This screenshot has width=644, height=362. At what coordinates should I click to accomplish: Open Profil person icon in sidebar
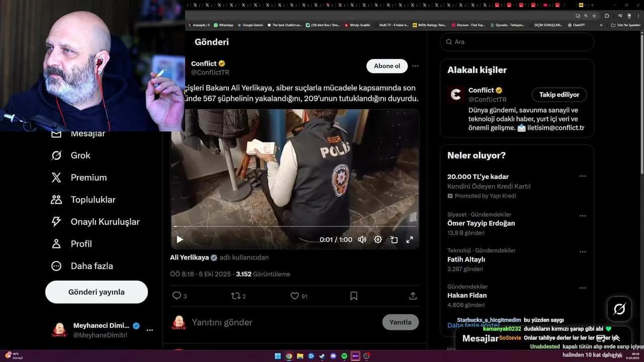(x=56, y=244)
